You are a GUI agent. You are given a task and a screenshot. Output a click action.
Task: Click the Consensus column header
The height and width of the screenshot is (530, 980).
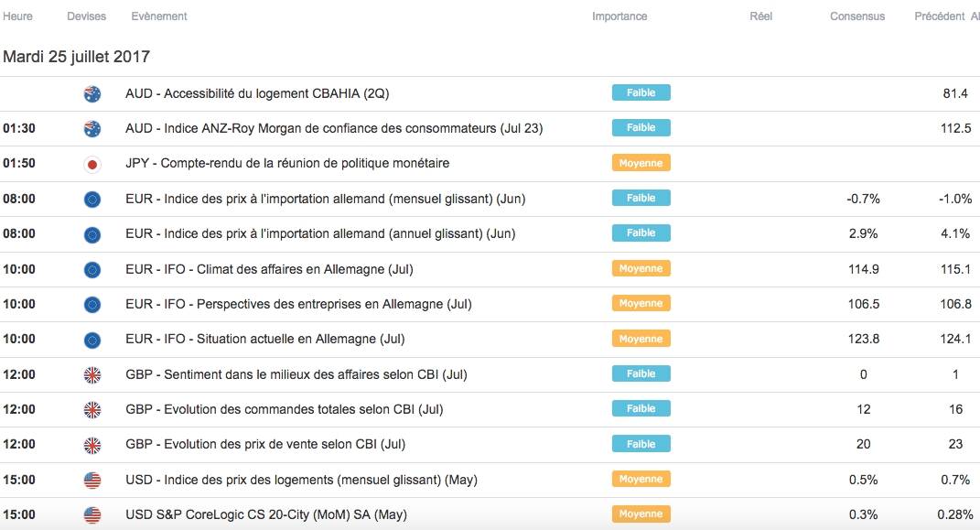click(857, 16)
